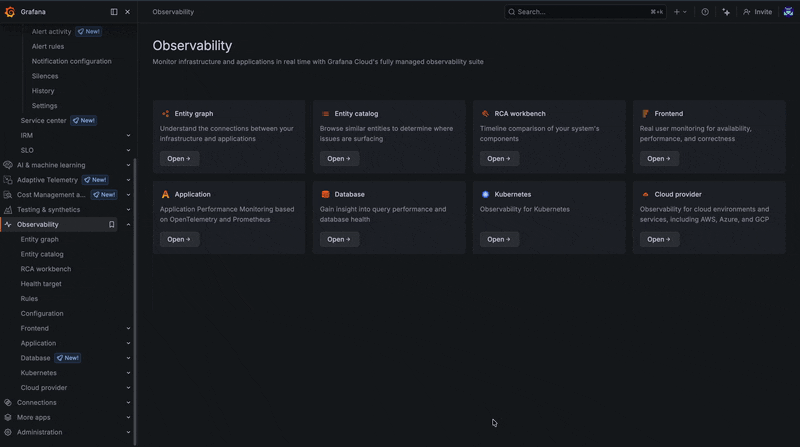Expand the Connections section chevron
The width and height of the screenshot is (800, 447).
point(128,402)
